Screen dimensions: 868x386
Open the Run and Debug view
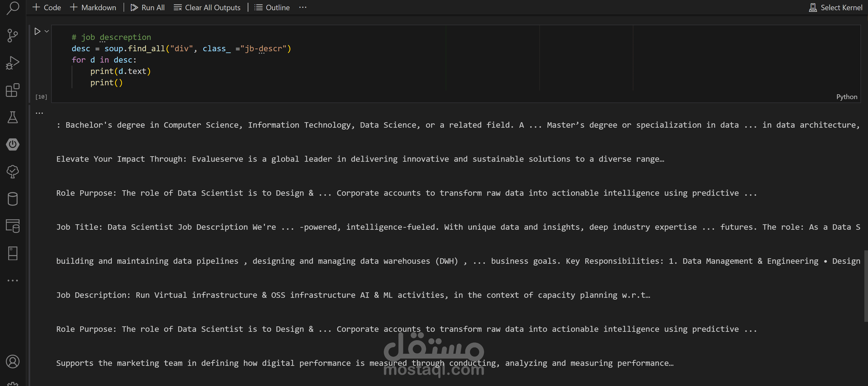(13, 63)
